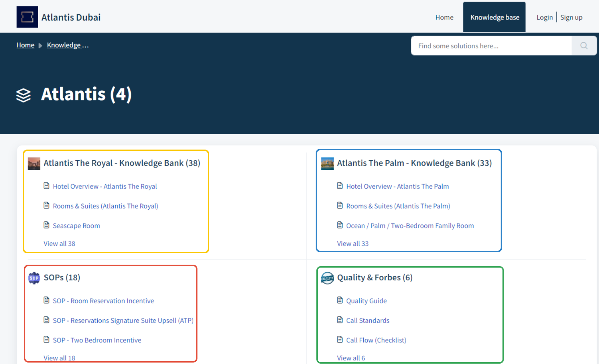Open Rooms & Suites (Atlantis The Royal) article

pyautogui.click(x=105, y=206)
